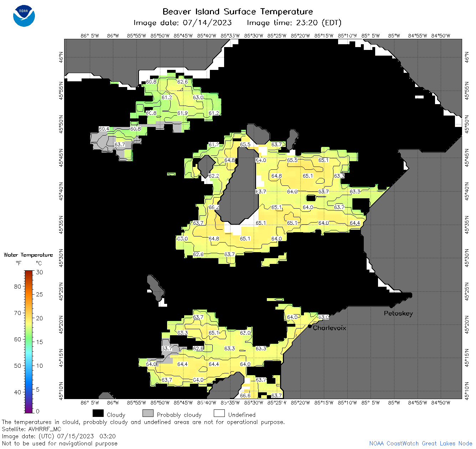The image size is (476, 449).
Task: Open the NOAA CoastWatch Great Lakes Node link
Action: point(421,444)
